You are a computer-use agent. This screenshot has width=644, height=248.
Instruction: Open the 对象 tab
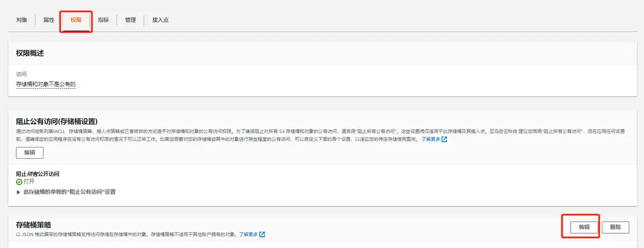click(22, 20)
